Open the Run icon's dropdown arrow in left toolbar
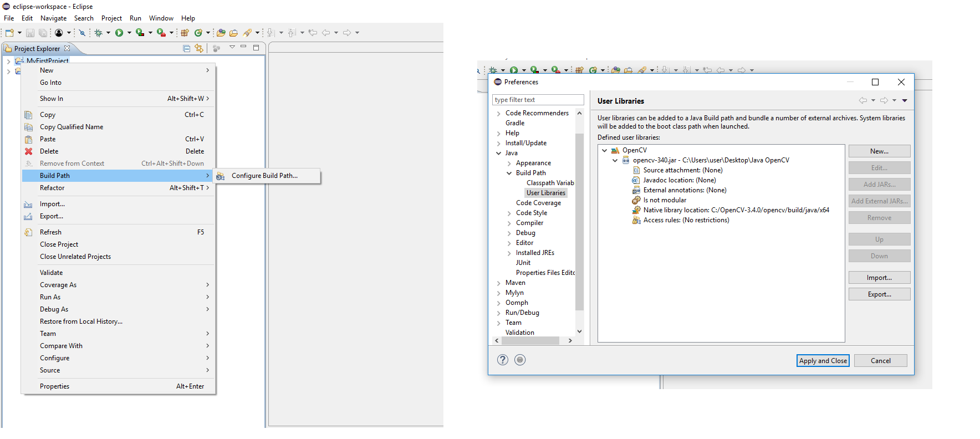This screenshot has width=980, height=439. (x=129, y=33)
